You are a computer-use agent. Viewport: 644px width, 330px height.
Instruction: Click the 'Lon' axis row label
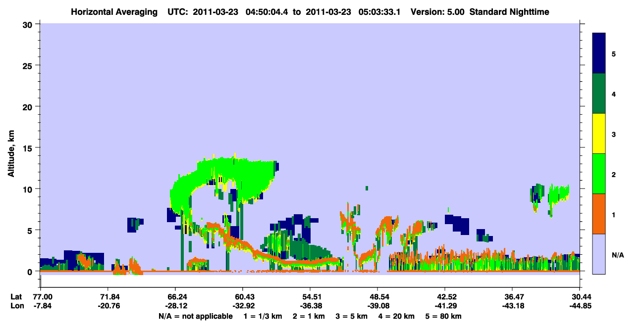tap(16, 305)
